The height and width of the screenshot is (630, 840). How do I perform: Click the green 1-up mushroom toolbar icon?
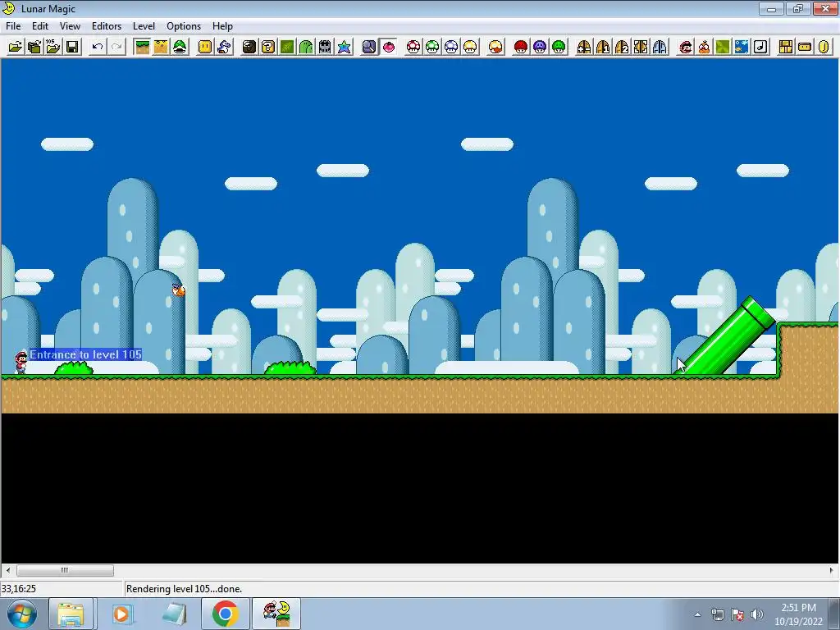point(432,47)
